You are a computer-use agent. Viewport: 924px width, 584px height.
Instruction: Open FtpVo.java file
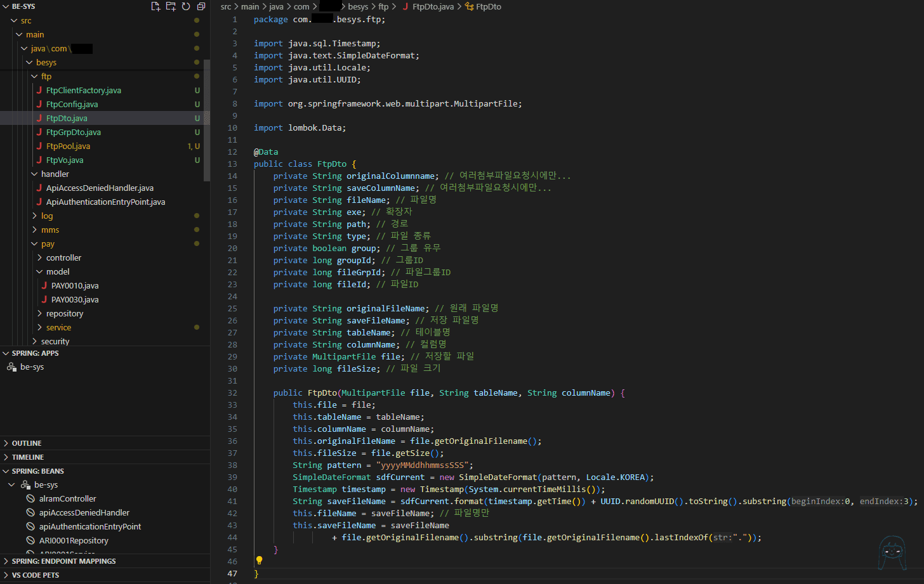(65, 160)
